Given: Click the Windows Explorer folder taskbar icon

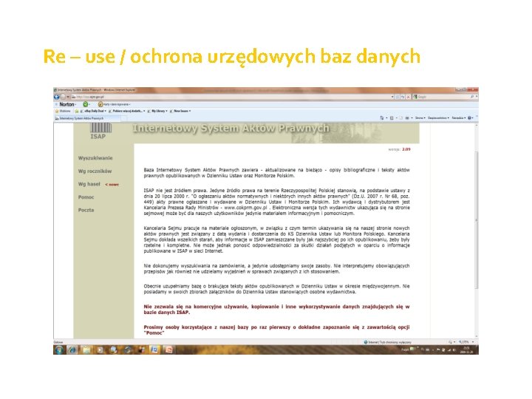Looking at the screenshot, I should pyautogui.click(x=86, y=349).
